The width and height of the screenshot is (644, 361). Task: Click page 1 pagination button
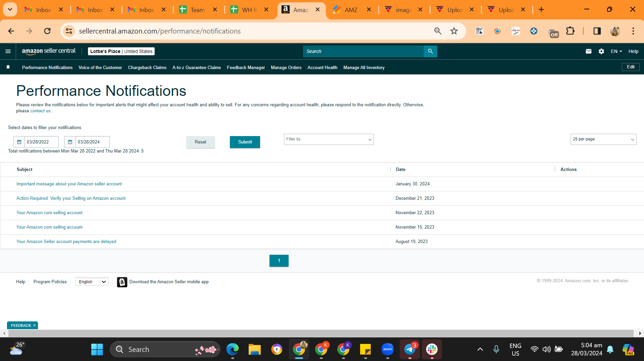pos(279,261)
